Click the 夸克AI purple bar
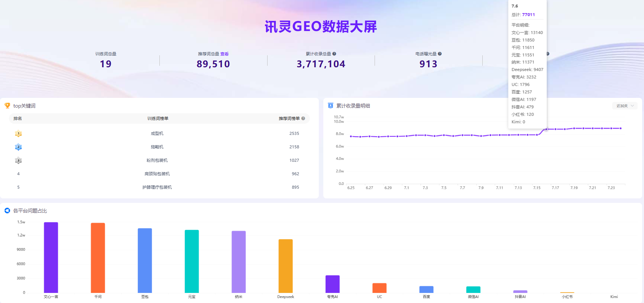Image resolution: width=644 pixels, height=303 pixels. (x=333, y=284)
